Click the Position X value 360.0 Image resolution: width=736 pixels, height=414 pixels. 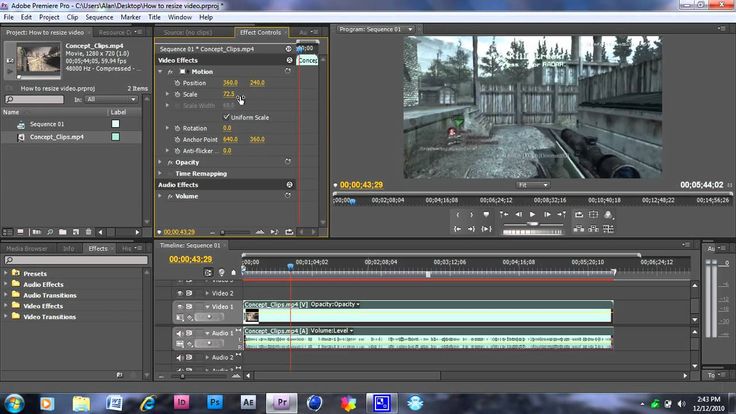click(x=230, y=83)
